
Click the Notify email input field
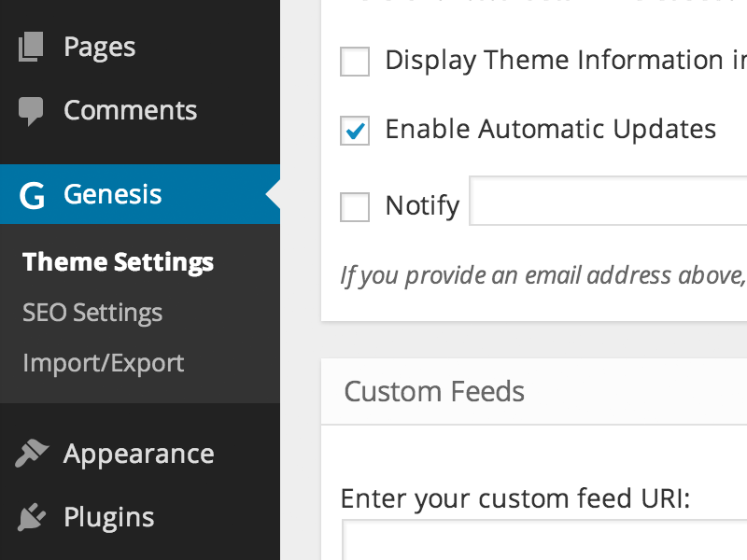tap(607, 201)
